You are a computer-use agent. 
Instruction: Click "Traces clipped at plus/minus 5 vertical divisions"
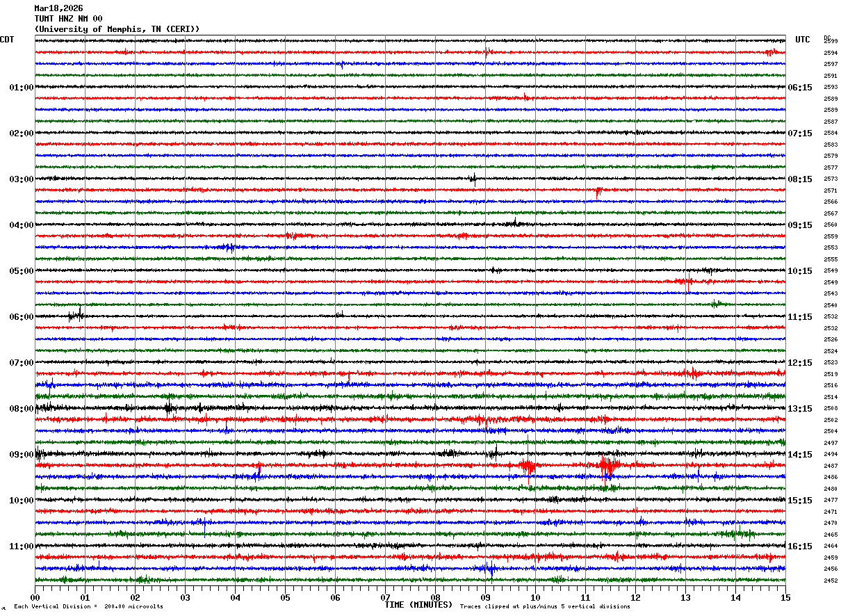(x=546, y=607)
